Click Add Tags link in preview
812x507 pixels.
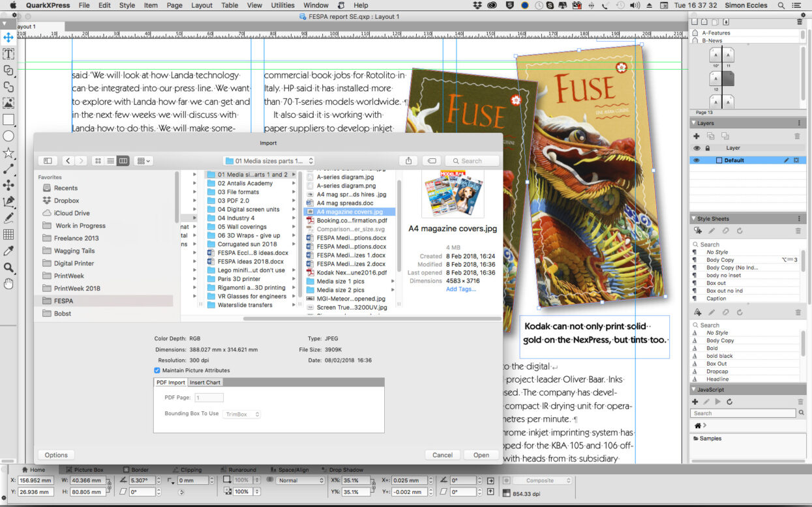click(x=460, y=289)
